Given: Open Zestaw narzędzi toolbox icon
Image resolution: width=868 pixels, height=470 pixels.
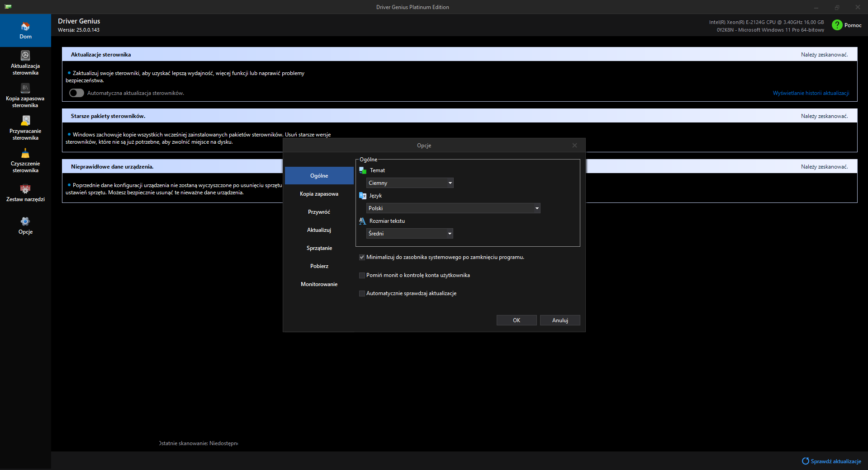Looking at the screenshot, I should pyautogui.click(x=25, y=188).
